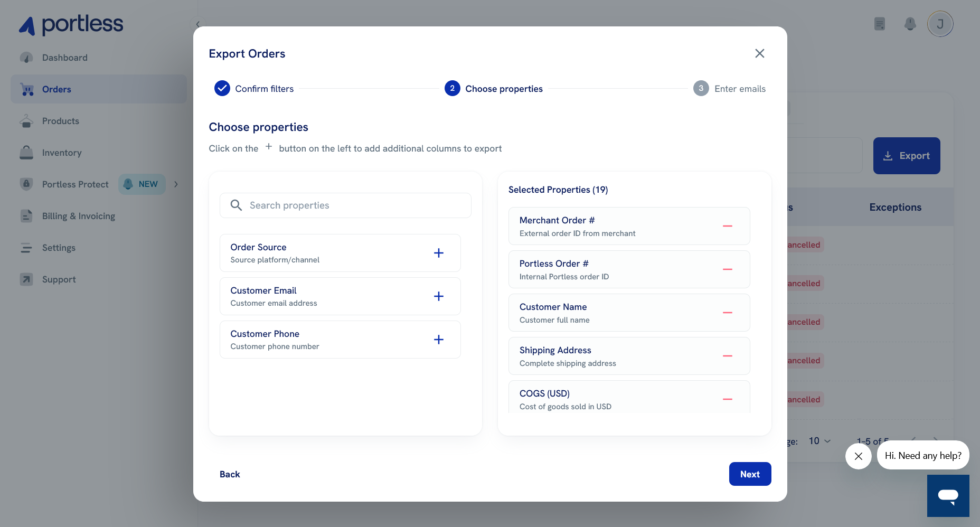The width and height of the screenshot is (980, 527).
Task: Open rows per page dropdown
Action: coord(819,441)
